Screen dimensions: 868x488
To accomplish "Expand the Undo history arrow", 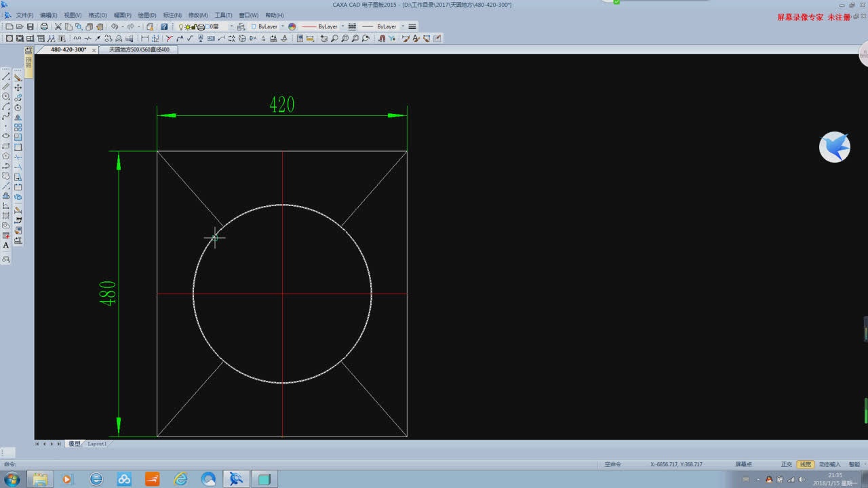I will coord(121,26).
